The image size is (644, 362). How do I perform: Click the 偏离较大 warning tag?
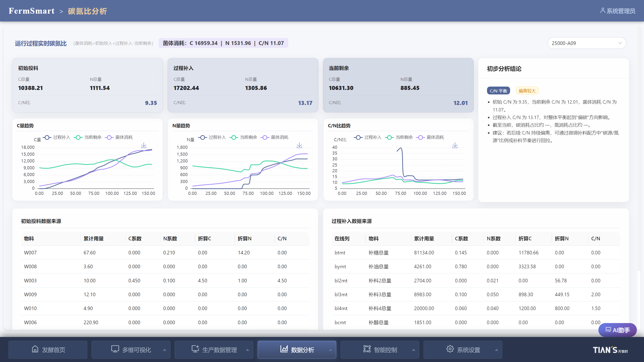[527, 91]
